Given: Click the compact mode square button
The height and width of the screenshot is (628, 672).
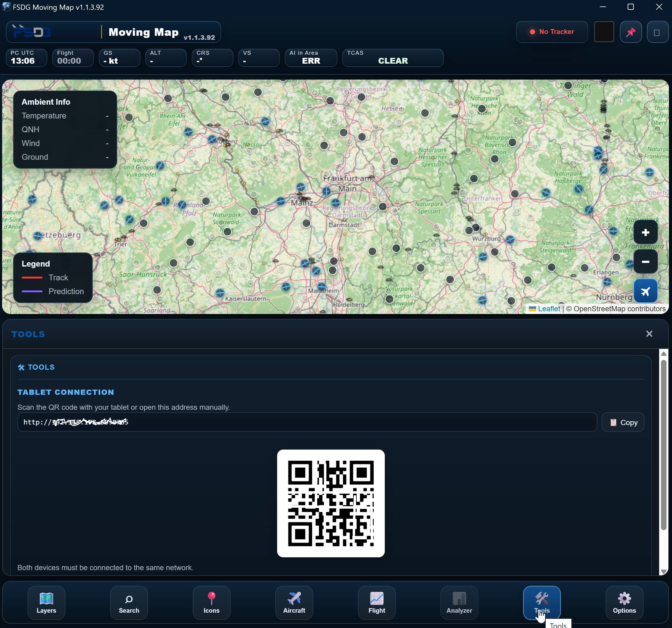Looking at the screenshot, I should tap(657, 32).
